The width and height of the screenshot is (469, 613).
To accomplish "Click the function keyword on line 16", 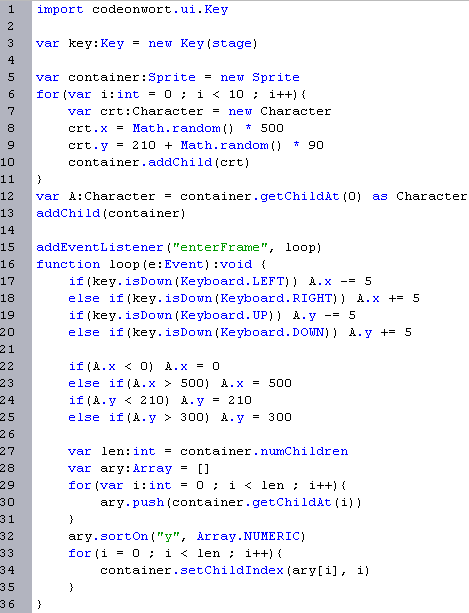I will [68, 264].
